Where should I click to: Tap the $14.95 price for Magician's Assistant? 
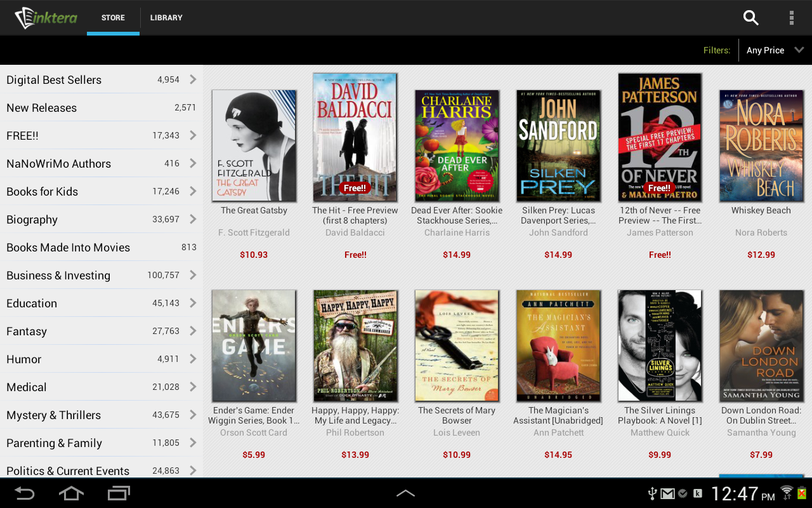(x=558, y=455)
